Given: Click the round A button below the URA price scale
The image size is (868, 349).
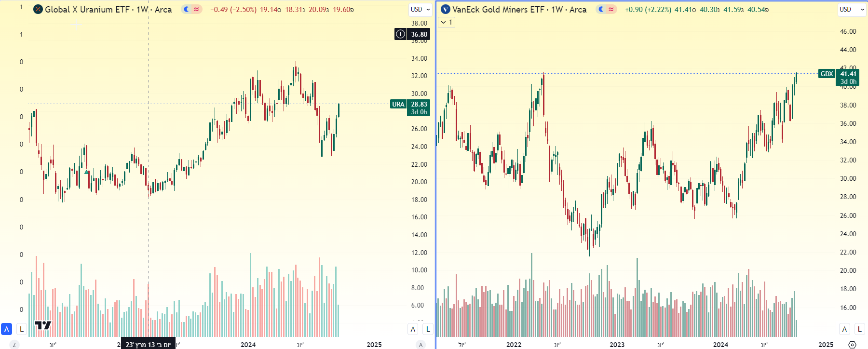Looking at the screenshot, I should [420, 345].
